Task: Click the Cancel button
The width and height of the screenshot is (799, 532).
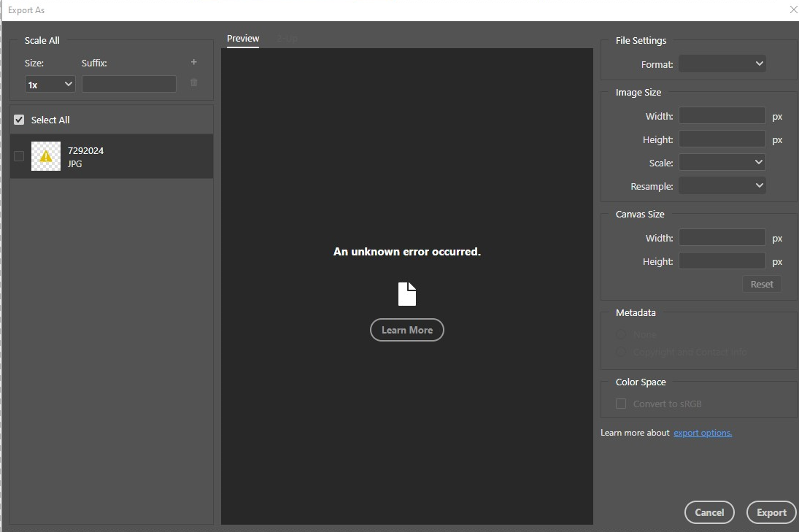Action: tap(709, 512)
